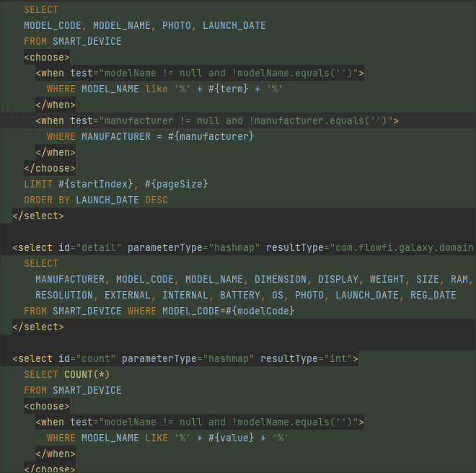This screenshot has width=476, height=473.
Task: Click the SELECT keyword in the detail query
Action: click(41, 263)
